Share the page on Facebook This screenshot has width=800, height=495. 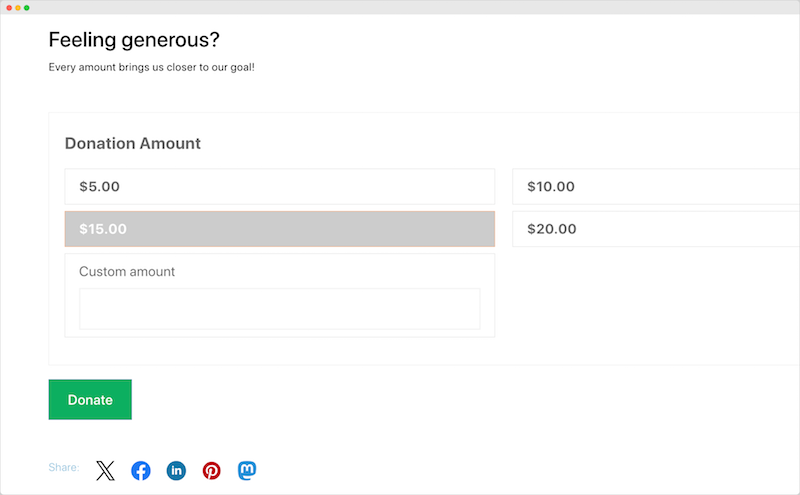[141, 470]
